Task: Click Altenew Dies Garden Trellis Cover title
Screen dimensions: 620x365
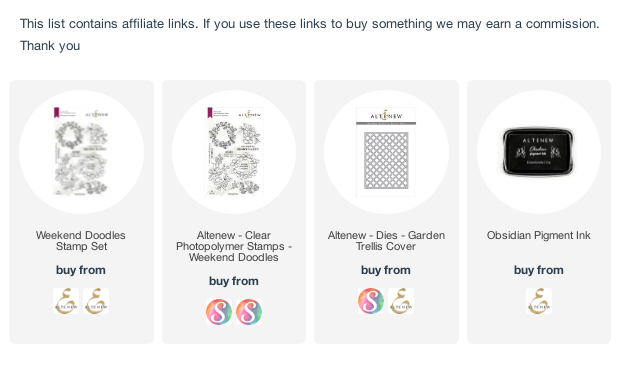Action: point(386,241)
